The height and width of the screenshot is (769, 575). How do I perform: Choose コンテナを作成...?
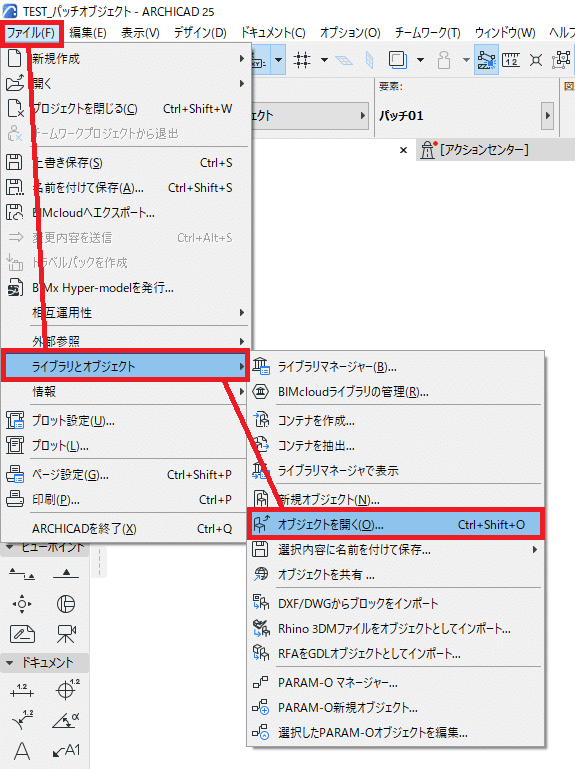pyautogui.click(x=395, y=421)
